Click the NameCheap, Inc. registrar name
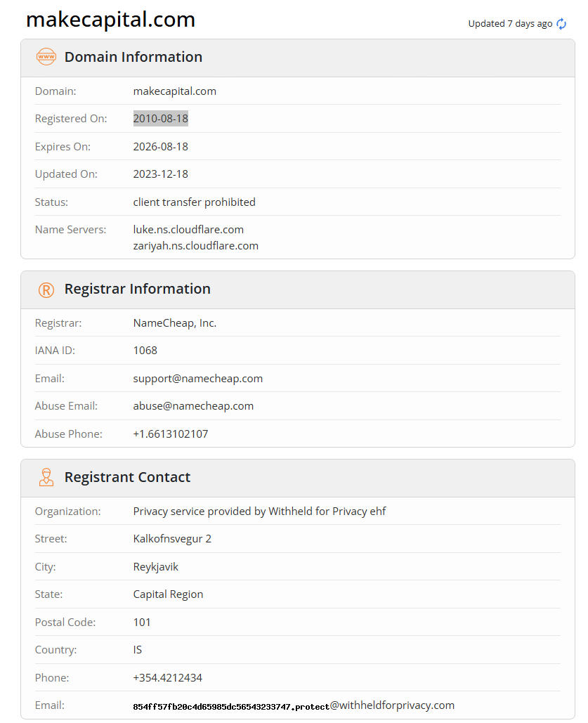The image size is (588, 723). [175, 323]
